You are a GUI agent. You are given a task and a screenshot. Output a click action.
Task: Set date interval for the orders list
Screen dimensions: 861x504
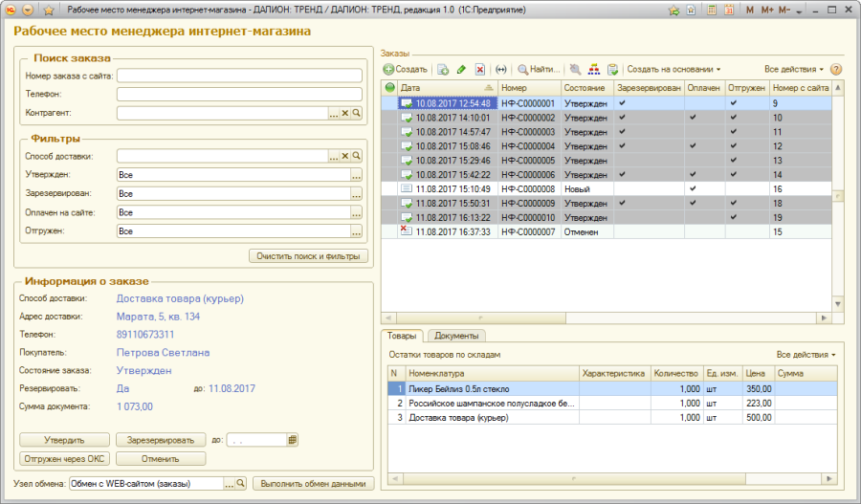[500, 69]
